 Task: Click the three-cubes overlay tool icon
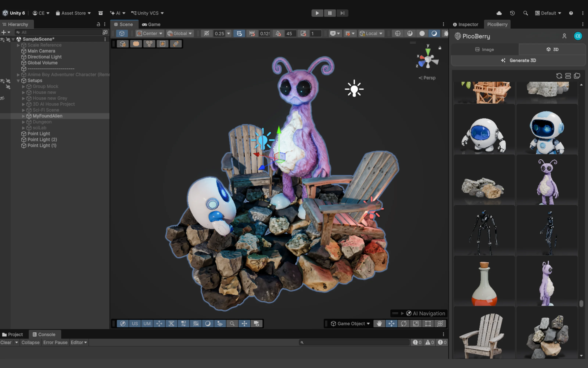point(149,44)
